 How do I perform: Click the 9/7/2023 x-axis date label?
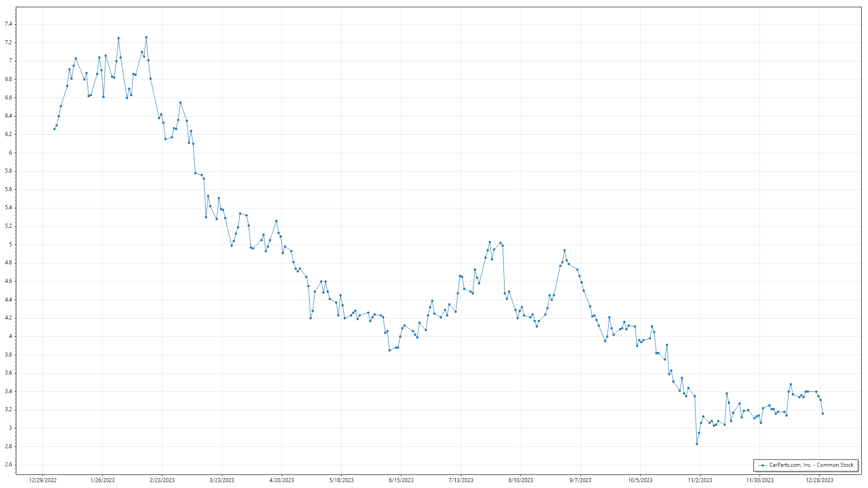[580, 480]
